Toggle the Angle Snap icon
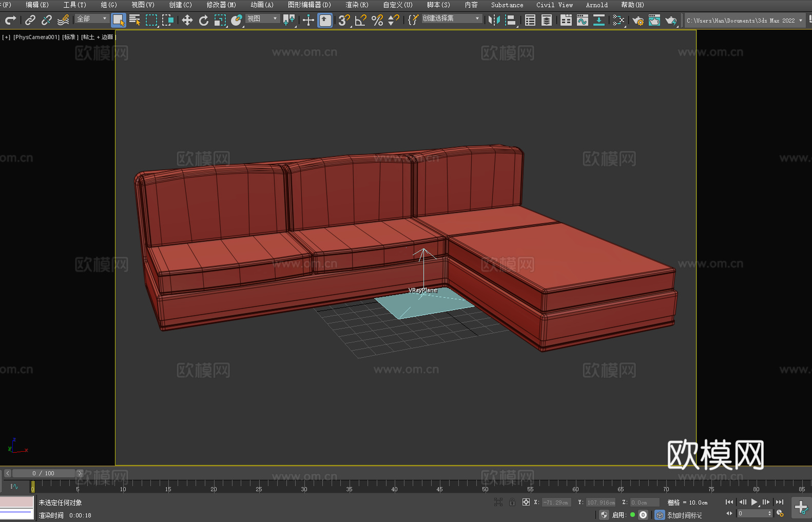The image size is (812, 522). 361,20
